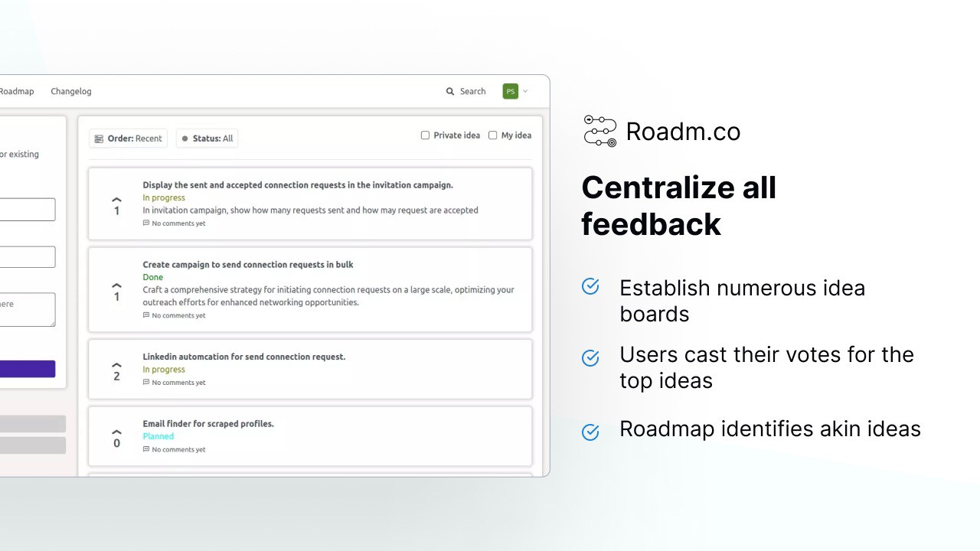Go to the Roadmap tab

(16, 92)
